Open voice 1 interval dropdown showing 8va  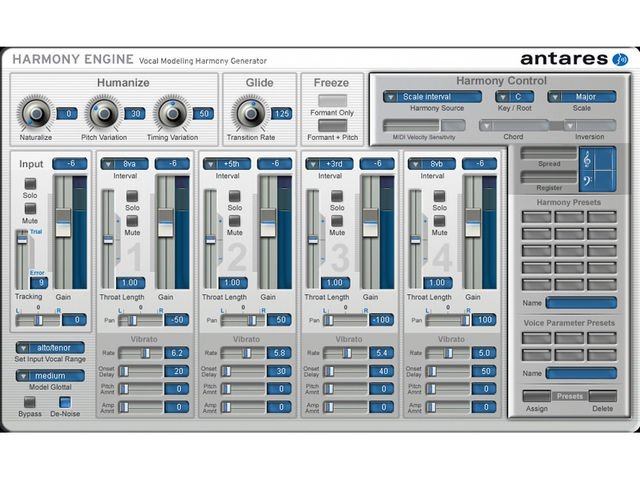[124, 164]
